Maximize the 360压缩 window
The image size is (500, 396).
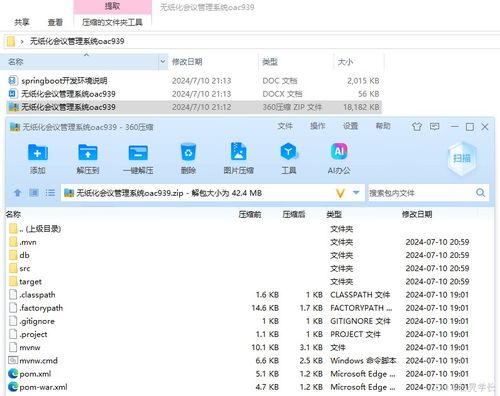tap(470, 127)
